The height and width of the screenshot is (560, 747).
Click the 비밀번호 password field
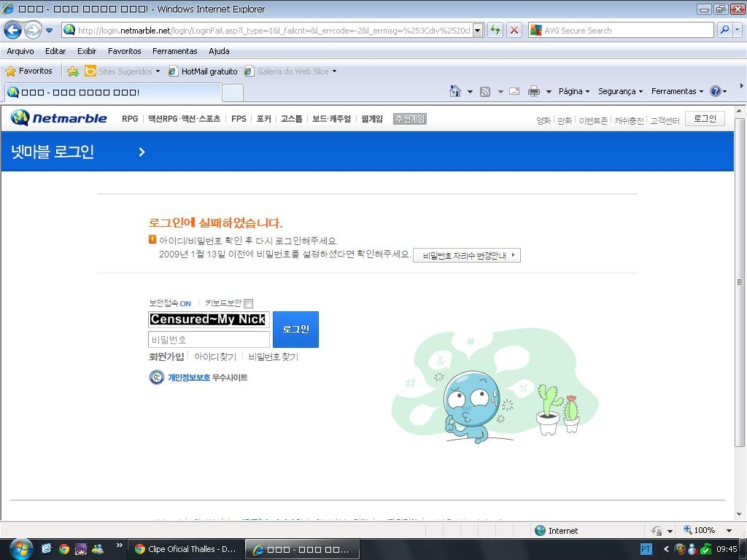pos(209,340)
